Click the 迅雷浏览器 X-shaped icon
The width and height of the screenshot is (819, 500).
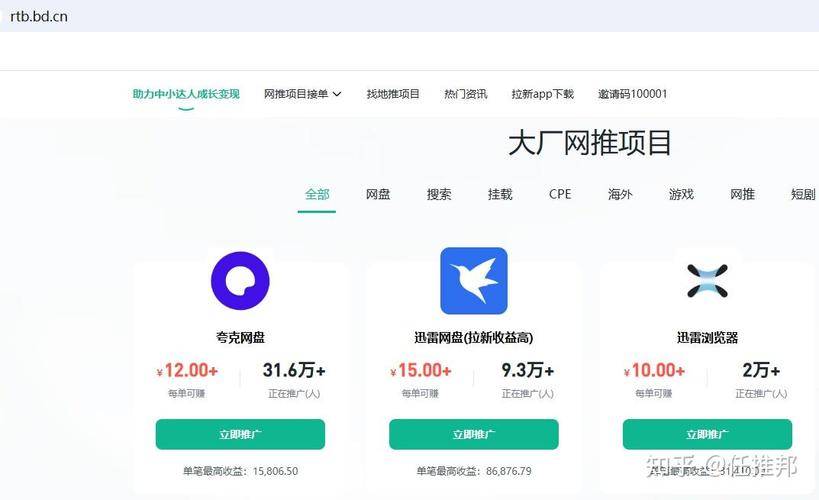(x=707, y=281)
